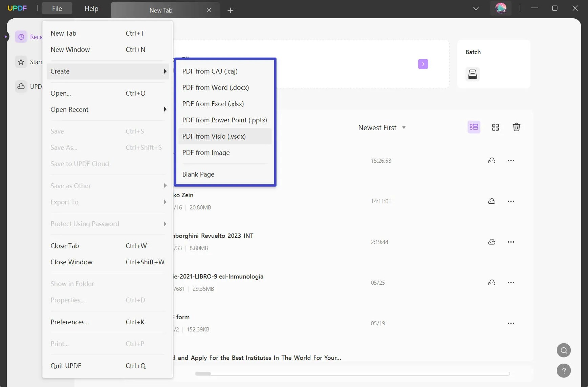Viewport: 588px width, 387px height.
Task: Click the user profile avatar
Action: tap(501, 8)
